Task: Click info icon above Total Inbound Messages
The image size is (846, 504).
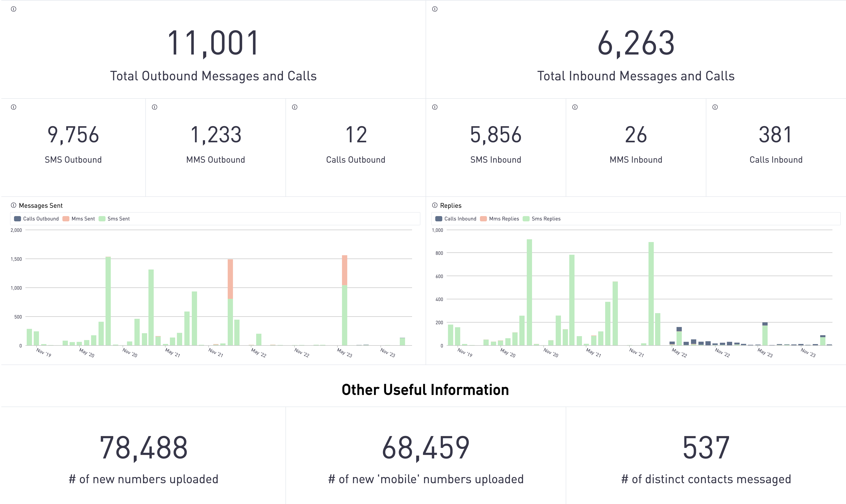Action: [435, 9]
